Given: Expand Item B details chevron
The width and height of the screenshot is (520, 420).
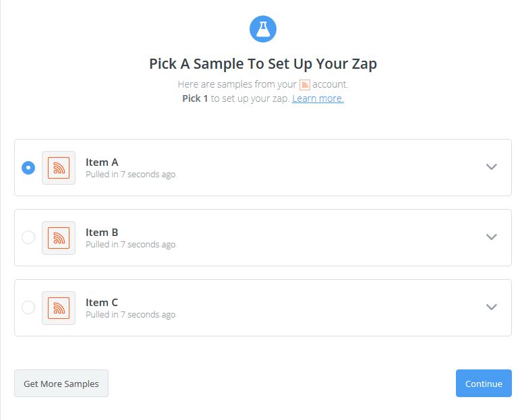Looking at the screenshot, I should [x=491, y=237].
